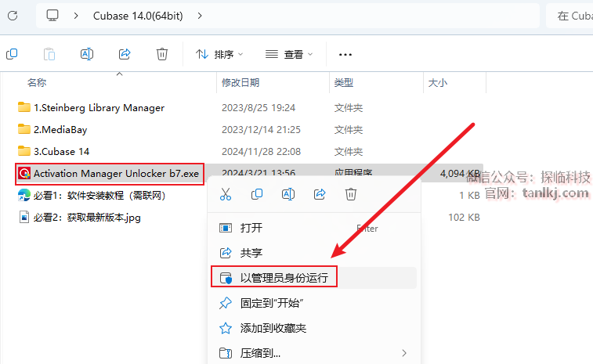
Task: Expand chevron after Cubase 14.0(64bit) breadcrumb
Action: (x=200, y=16)
